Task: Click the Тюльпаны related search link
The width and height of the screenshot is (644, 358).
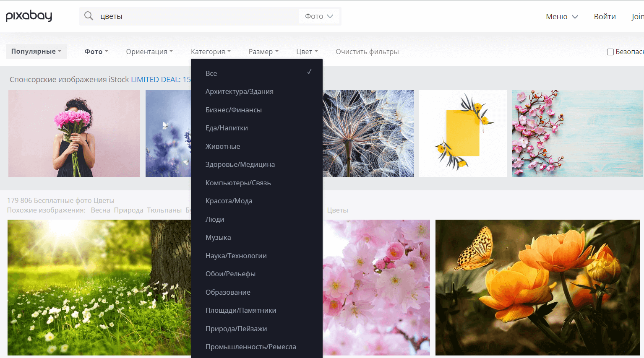Action: (x=164, y=210)
